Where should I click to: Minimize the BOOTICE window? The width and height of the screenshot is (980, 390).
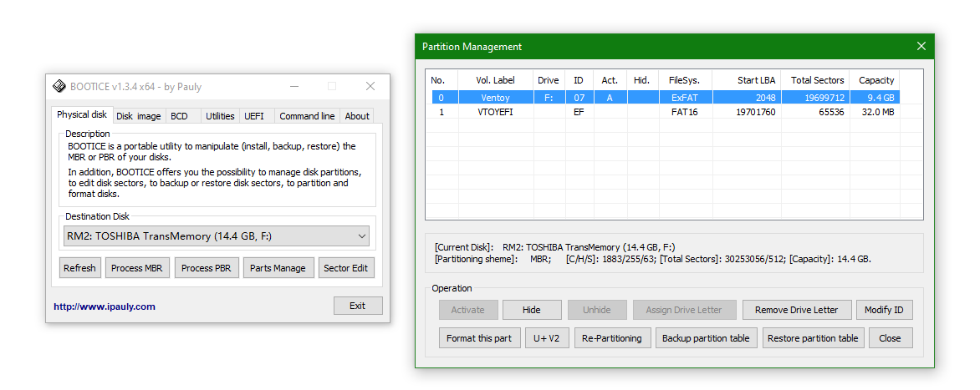293,86
